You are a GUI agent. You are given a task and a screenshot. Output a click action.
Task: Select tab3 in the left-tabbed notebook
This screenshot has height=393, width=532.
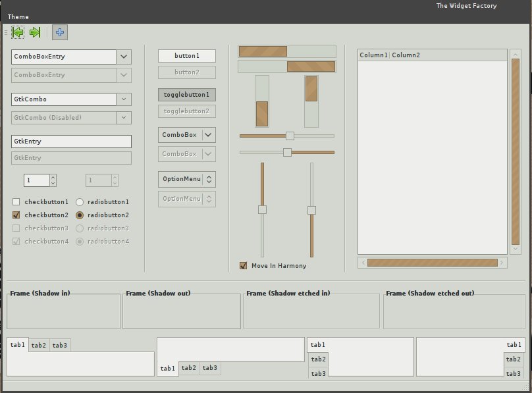coord(318,373)
